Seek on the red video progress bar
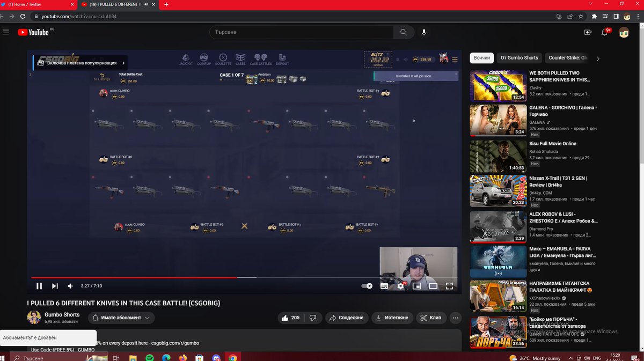Screen dimensions: 644x361 click(134, 277)
